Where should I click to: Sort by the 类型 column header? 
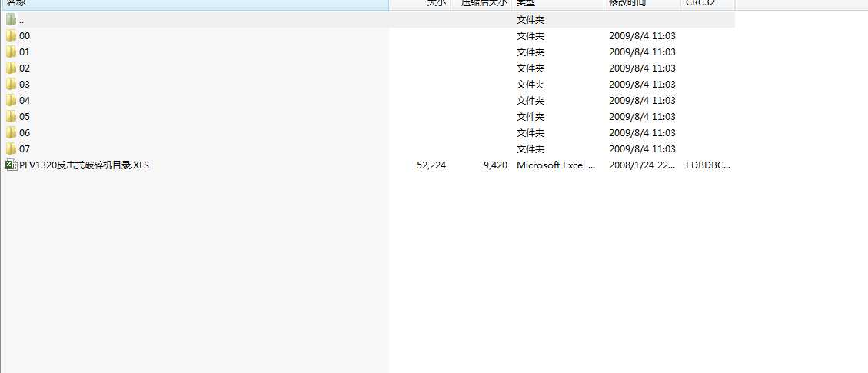558,4
